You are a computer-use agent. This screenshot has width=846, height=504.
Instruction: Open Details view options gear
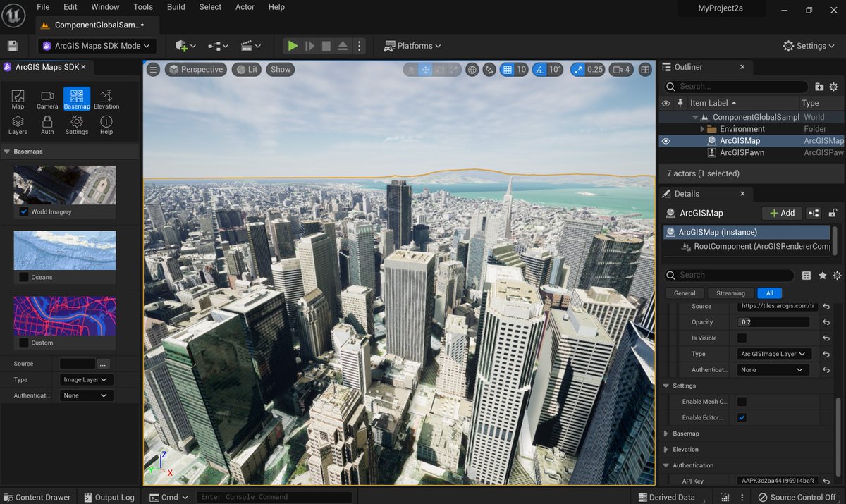click(837, 276)
